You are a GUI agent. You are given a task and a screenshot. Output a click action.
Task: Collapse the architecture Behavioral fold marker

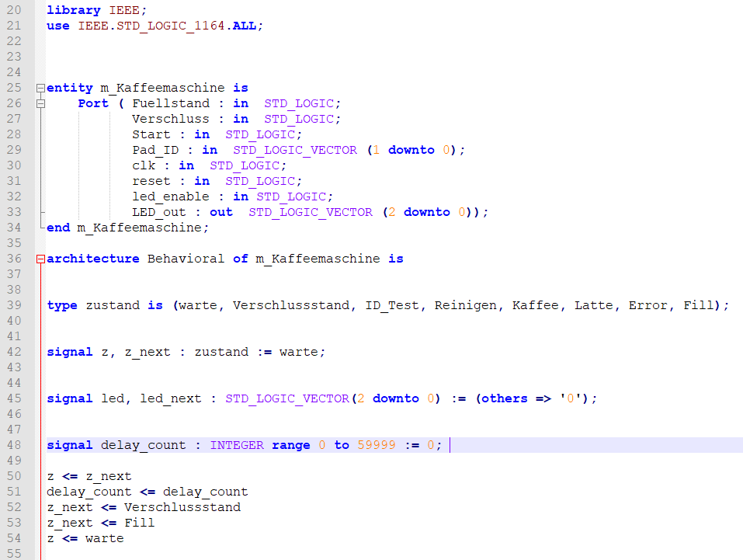pos(40,259)
